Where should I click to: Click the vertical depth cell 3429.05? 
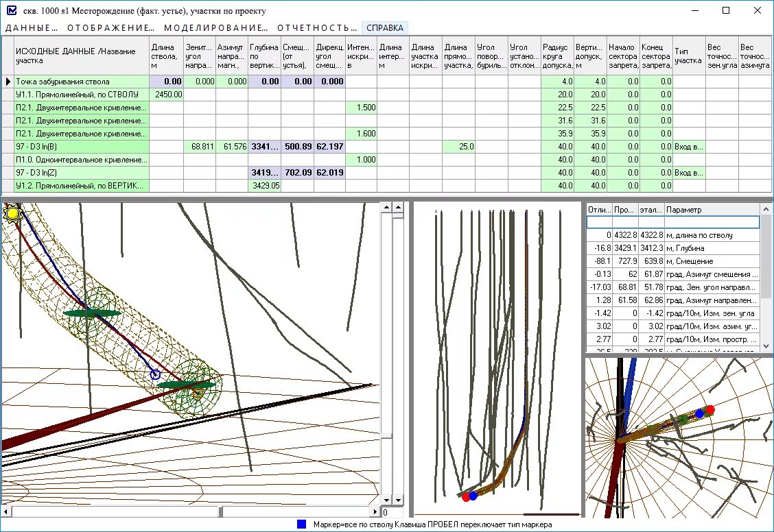265,186
